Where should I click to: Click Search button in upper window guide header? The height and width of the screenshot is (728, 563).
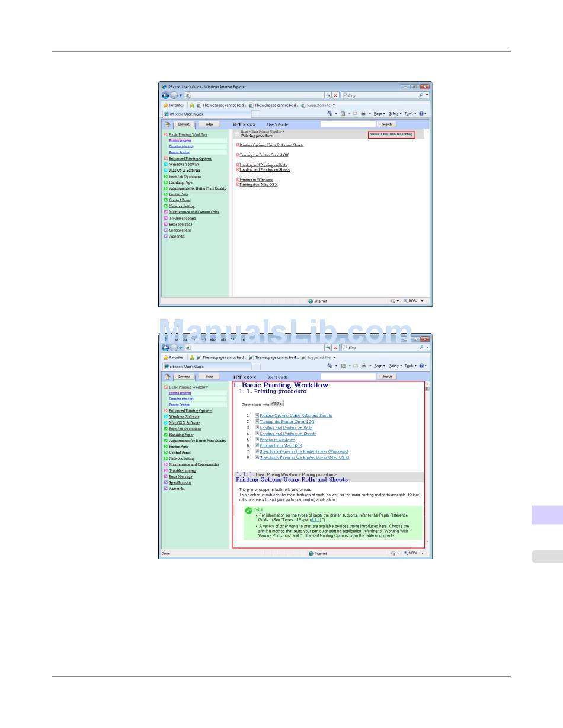tap(387, 124)
